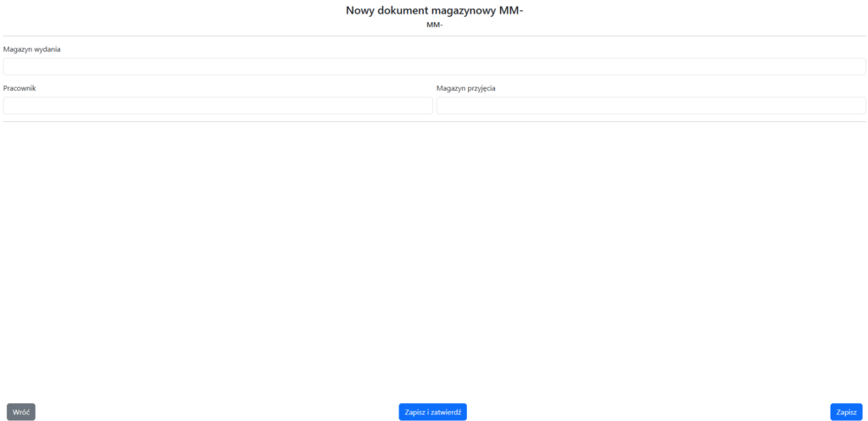Save and confirm the warehouse document
Screen dimensions: 868x421
tap(432, 413)
